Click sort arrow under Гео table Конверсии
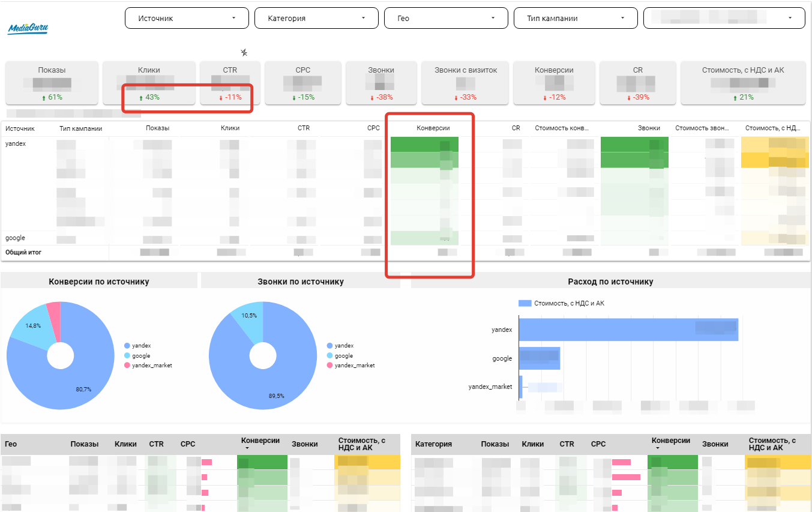The width and height of the screenshot is (812, 512). 245,448
